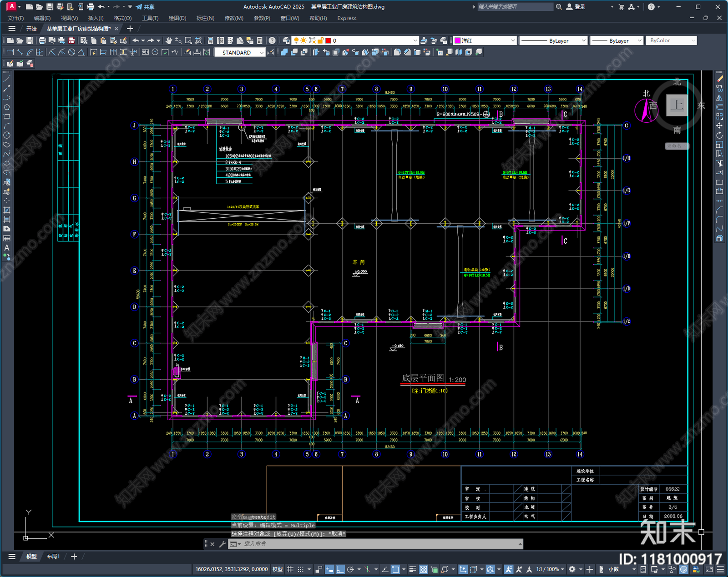Open the 文件(F) menu
The height and width of the screenshot is (577, 728).
coord(15,18)
